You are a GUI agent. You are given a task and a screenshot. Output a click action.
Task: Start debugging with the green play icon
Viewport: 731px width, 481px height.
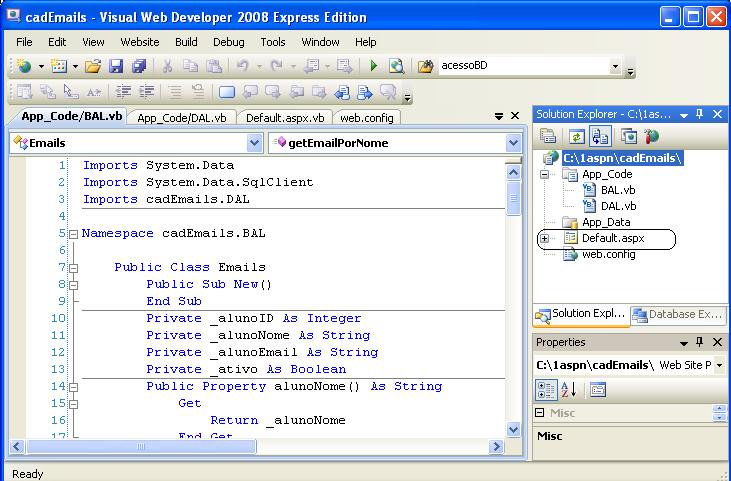(x=373, y=66)
